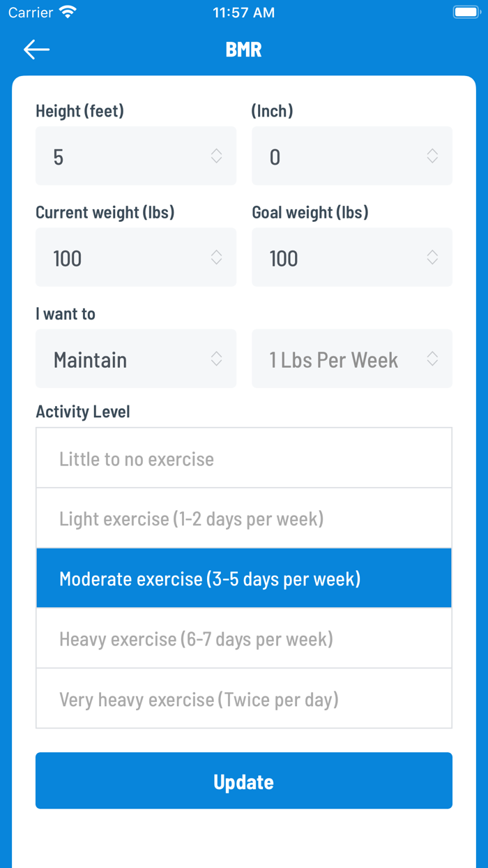488x868 pixels.
Task: Tap the stepper beside Goal weight 100
Action: click(433, 257)
